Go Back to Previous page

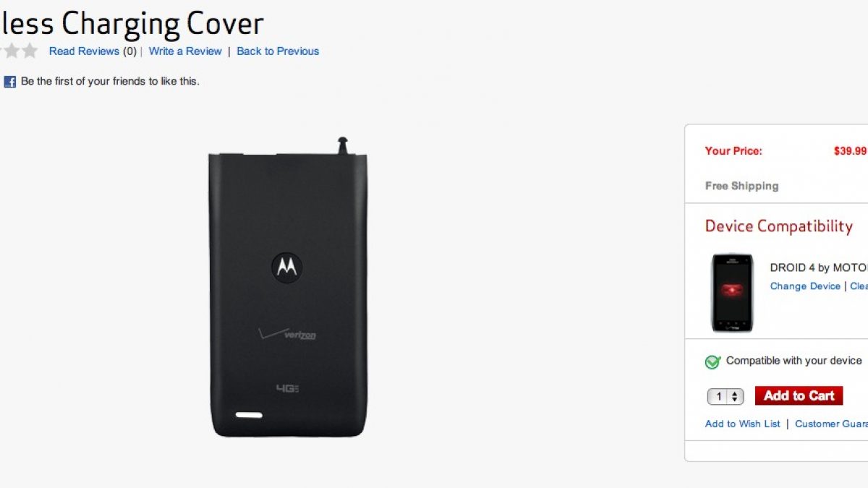click(x=278, y=51)
